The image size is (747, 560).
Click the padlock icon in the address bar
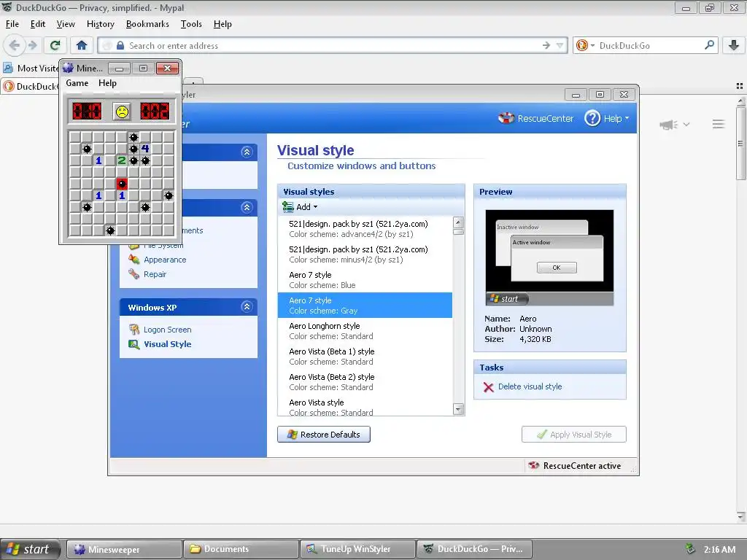[x=120, y=46]
